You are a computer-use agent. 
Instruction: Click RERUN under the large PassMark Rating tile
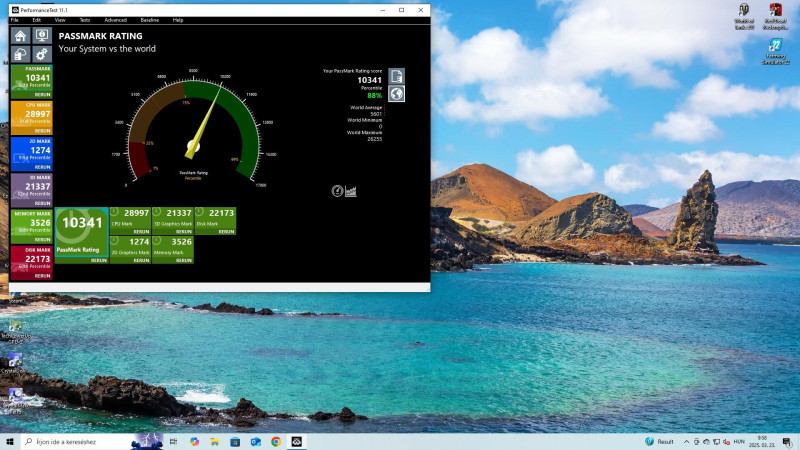99,260
